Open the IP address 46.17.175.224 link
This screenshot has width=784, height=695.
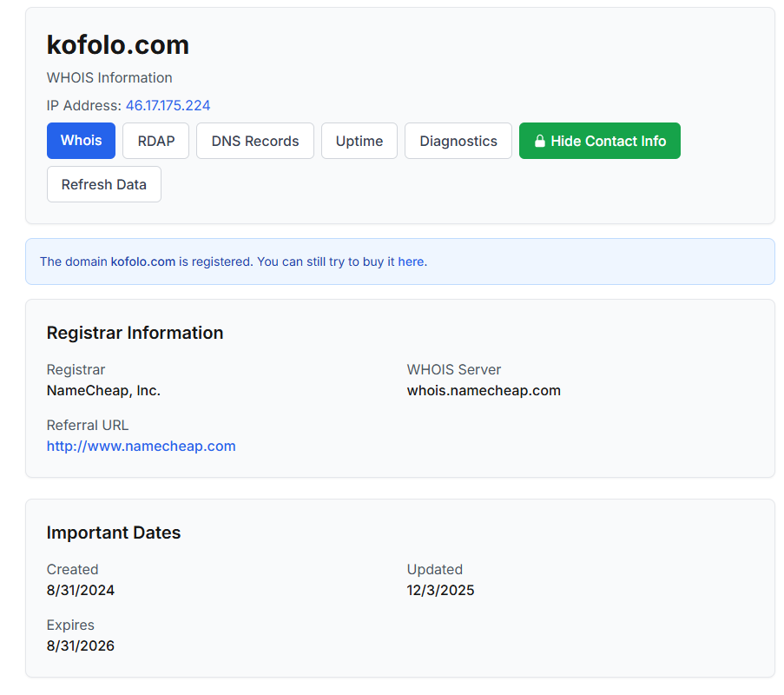(168, 105)
